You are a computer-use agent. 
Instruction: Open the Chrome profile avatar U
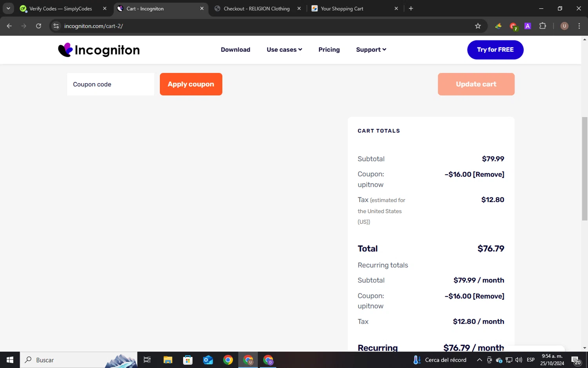point(564,26)
